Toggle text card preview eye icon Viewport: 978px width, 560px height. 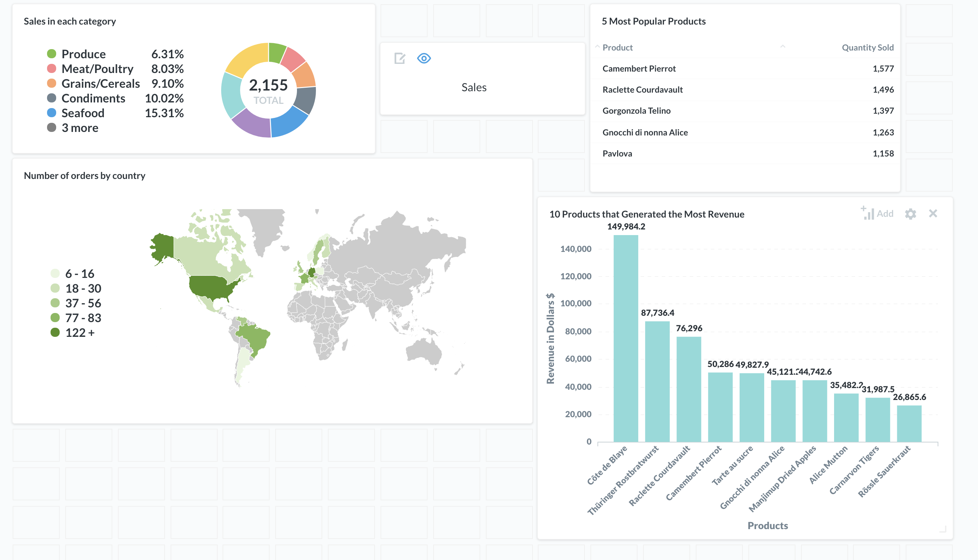(424, 59)
